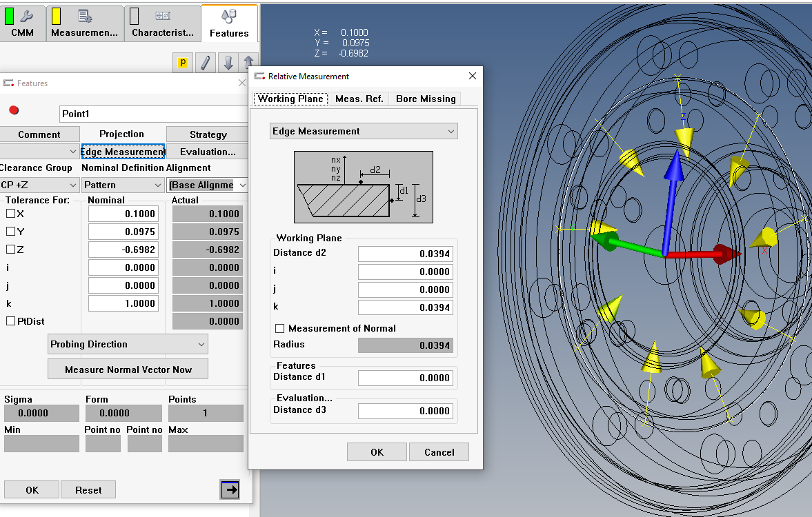
Task: Click the Distance d2 input field
Action: coord(405,254)
